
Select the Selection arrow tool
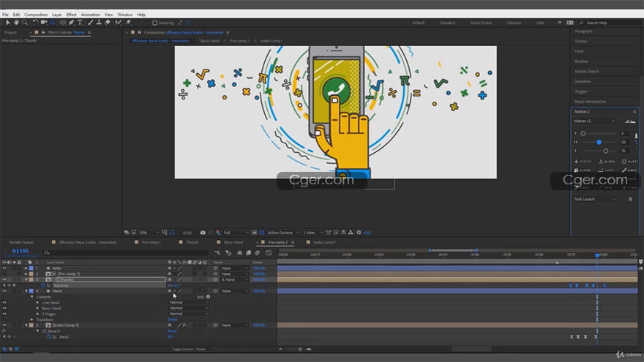pyautogui.click(x=7, y=23)
